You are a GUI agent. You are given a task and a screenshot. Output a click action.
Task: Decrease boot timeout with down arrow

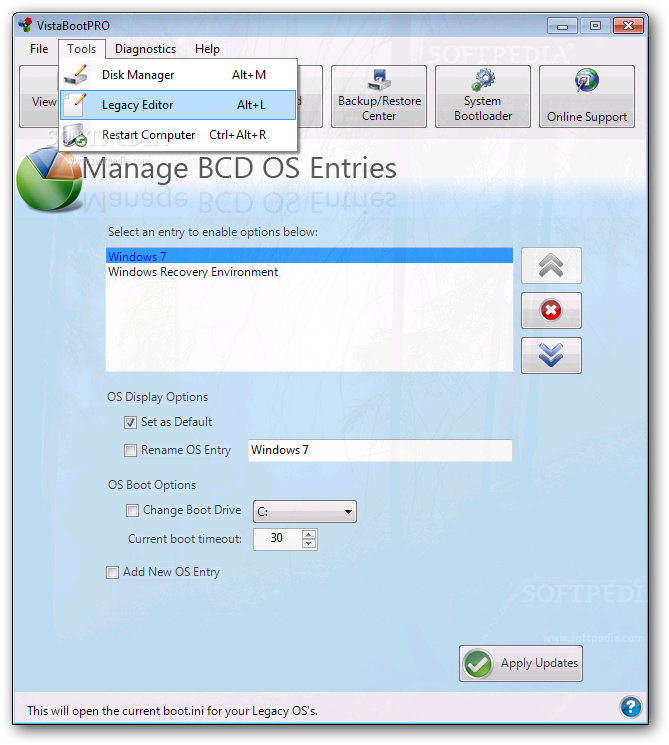[x=309, y=544]
